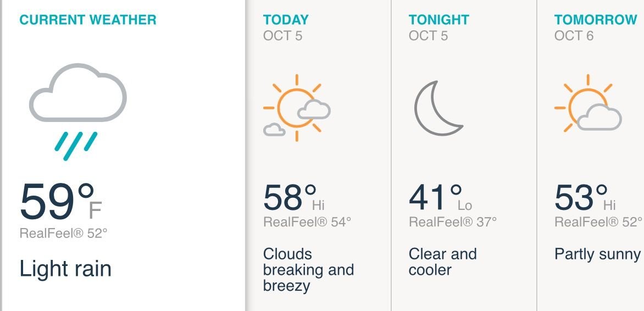
Task: Click the RealFeel 37° value for tonight
Action: click(453, 222)
